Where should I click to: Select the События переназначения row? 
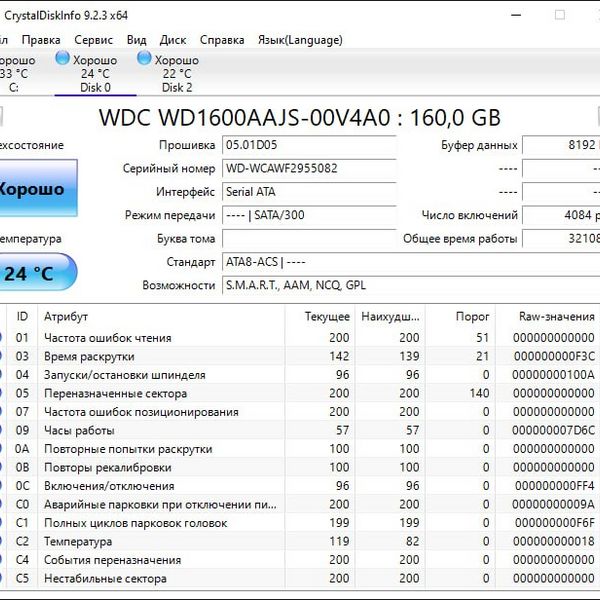(300, 560)
